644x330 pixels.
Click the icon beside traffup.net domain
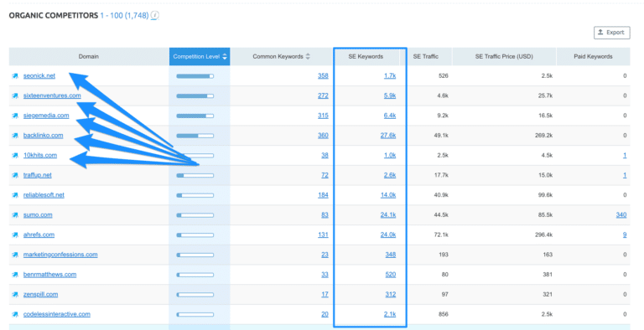coord(15,175)
